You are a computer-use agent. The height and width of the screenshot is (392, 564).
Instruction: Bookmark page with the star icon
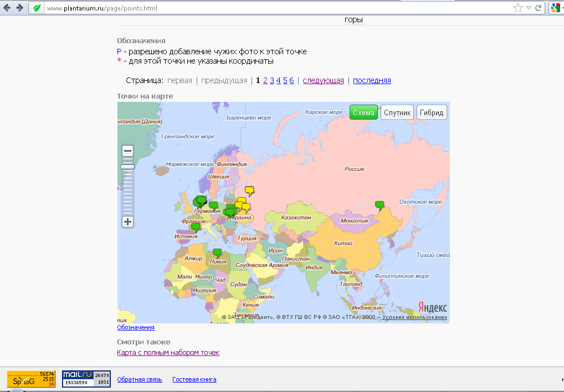(517, 8)
